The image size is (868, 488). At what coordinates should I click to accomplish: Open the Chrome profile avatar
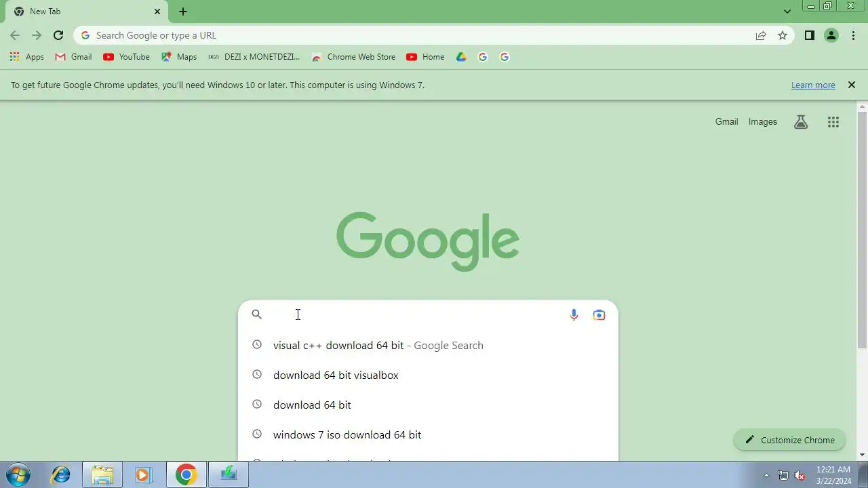tap(831, 35)
